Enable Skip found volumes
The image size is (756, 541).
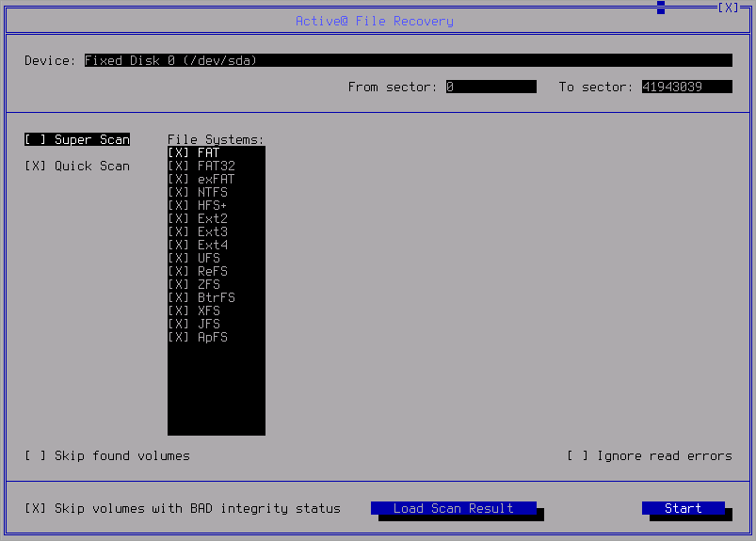pyautogui.click(x=107, y=455)
